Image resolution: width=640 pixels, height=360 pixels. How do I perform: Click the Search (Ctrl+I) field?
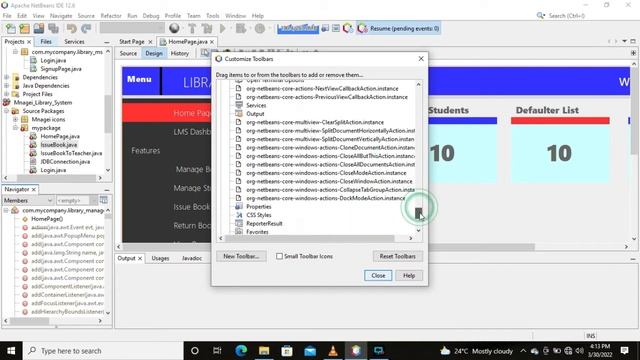pos(567,16)
